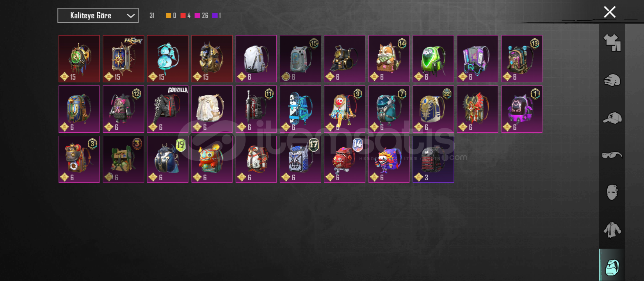
Task: Select the Godzilla backpack thumbnail
Action: tap(167, 109)
